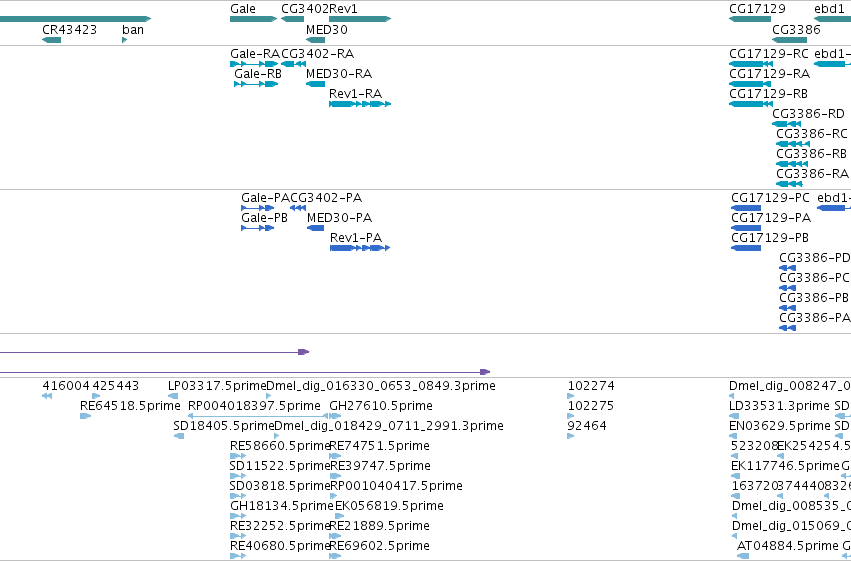This screenshot has width=851, height=561.
Task: Click the CG17129-RB transcript label
Action: coord(769,94)
